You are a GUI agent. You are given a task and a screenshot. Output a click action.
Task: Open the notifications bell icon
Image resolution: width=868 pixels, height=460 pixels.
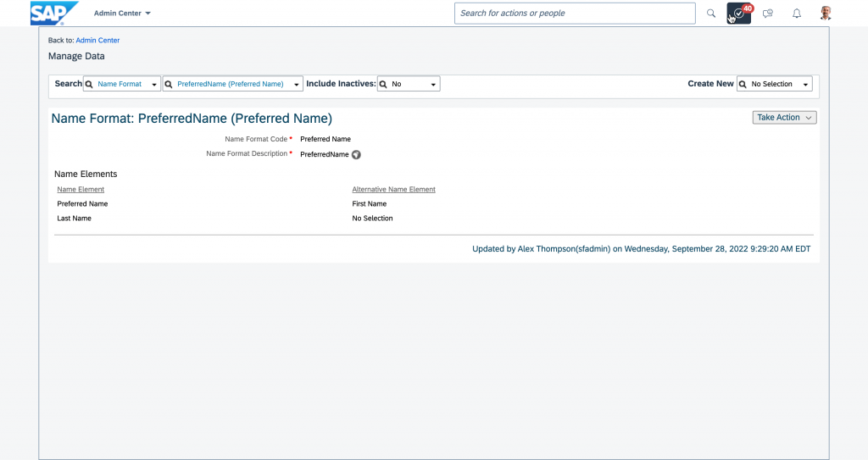797,14
